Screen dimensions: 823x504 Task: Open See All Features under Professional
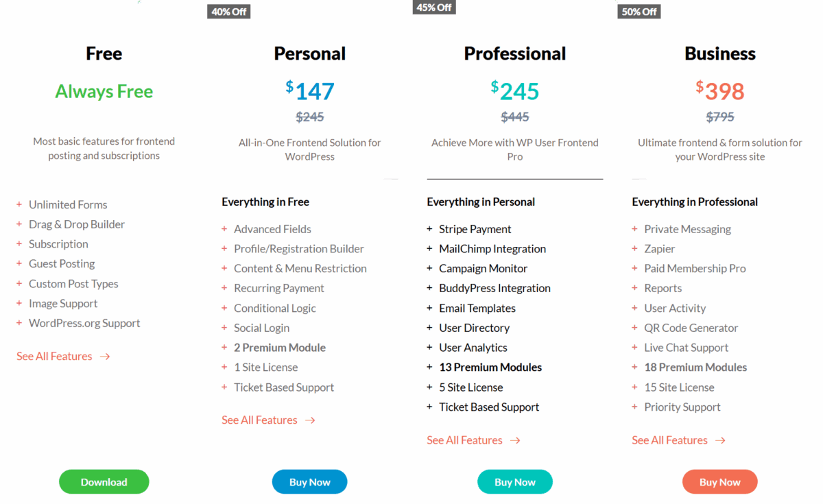click(x=473, y=440)
